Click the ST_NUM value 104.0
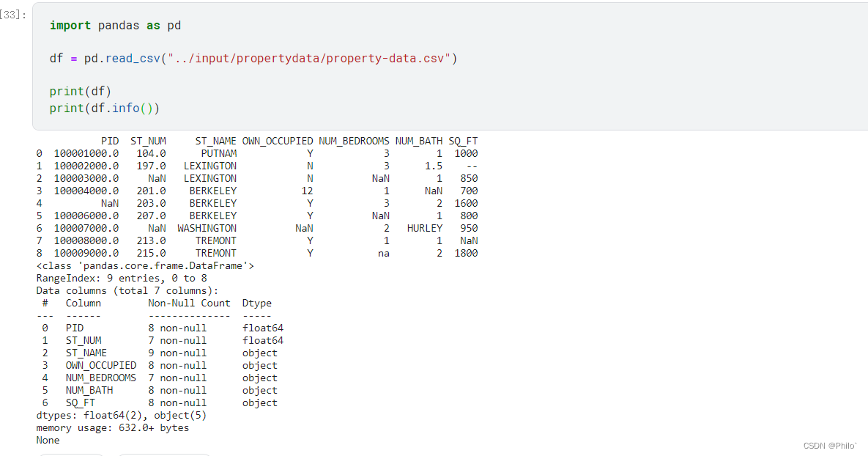 (x=151, y=153)
